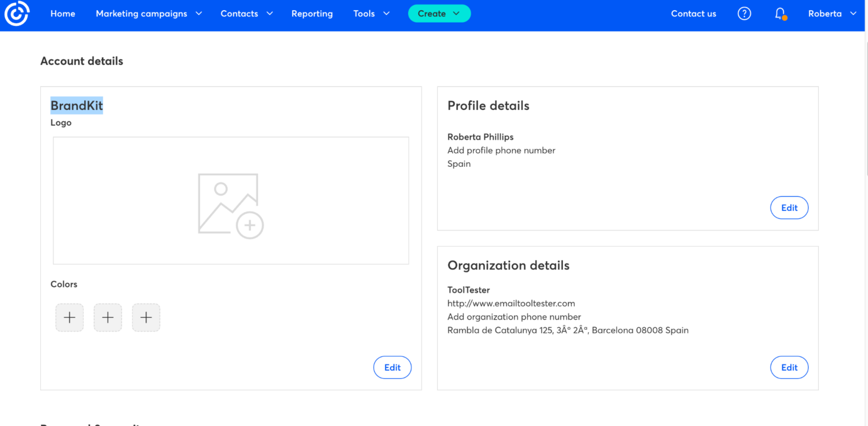Open the emailtooltester.com website link
Image resolution: width=868 pixels, height=426 pixels.
click(511, 303)
